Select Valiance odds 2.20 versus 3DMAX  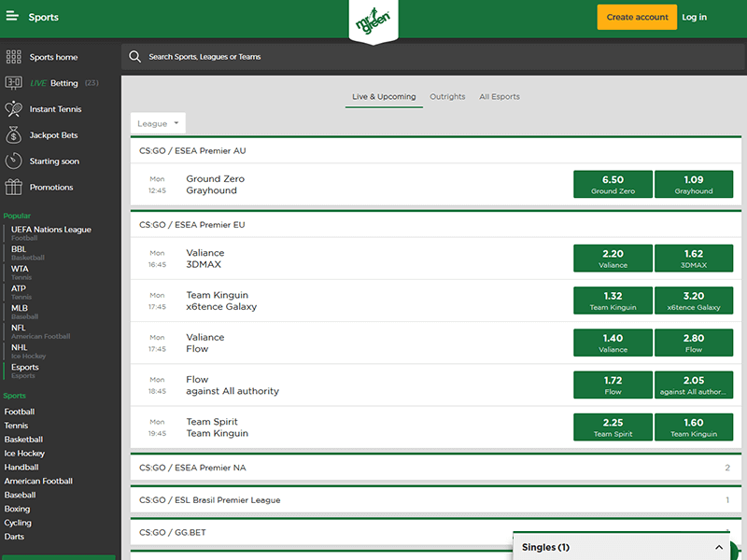pyautogui.click(x=613, y=259)
